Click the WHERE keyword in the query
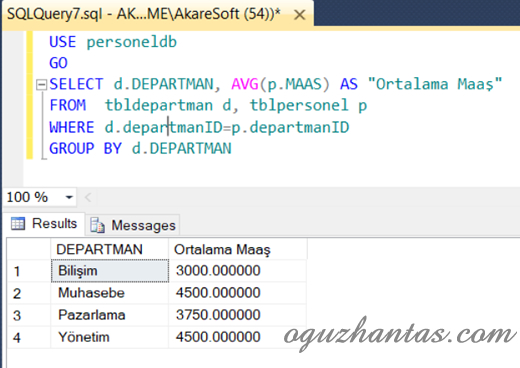520x368 pixels. tap(72, 127)
